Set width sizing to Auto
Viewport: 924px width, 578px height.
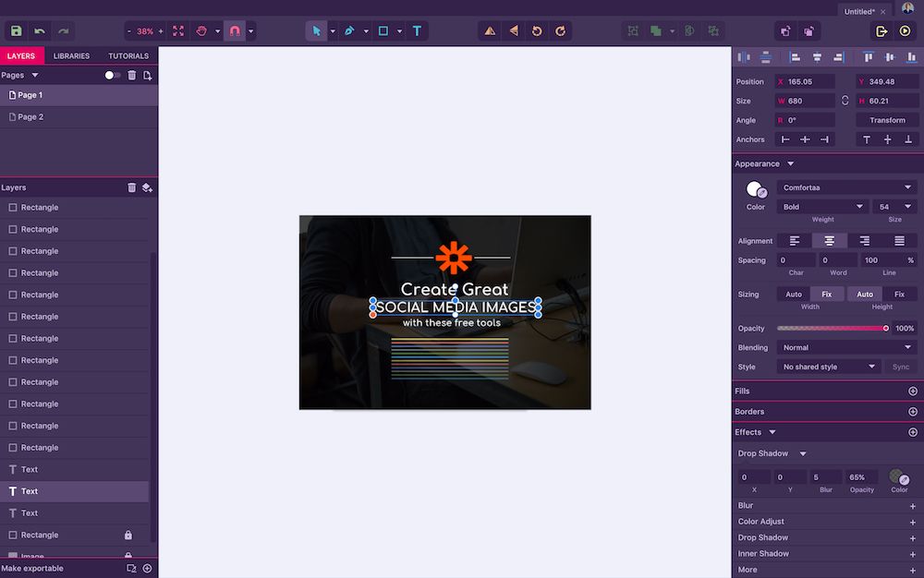(x=794, y=295)
